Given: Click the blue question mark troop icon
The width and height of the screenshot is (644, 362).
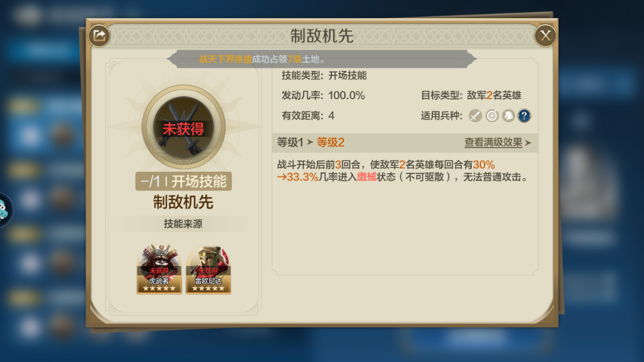Looking at the screenshot, I should click(x=524, y=116).
